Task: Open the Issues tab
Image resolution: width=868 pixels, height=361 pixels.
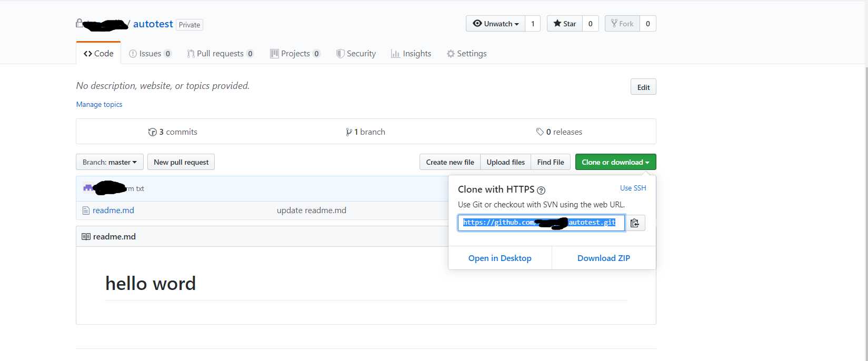Action: click(150, 54)
